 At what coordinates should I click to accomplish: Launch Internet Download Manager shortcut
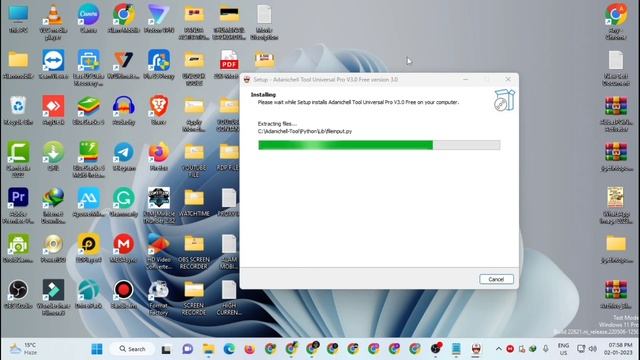coord(53,205)
